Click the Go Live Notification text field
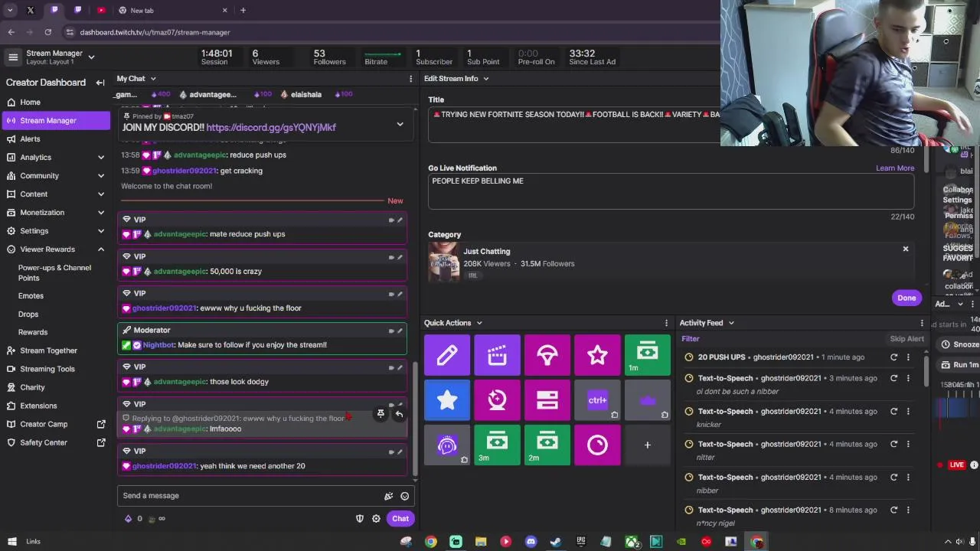This screenshot has height=551, width=980. (671, 191)
